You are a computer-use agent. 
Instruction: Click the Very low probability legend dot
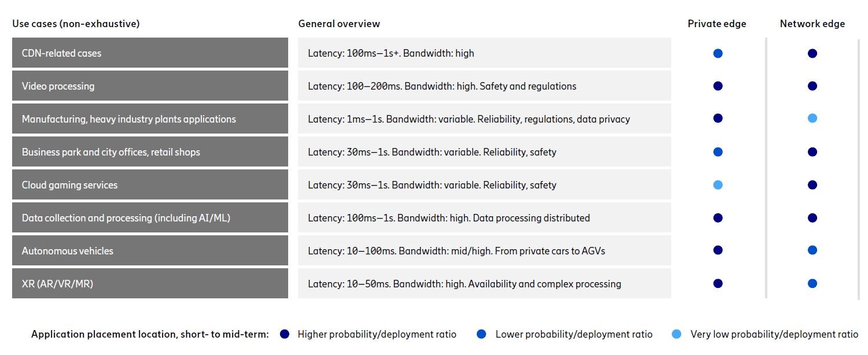pos(676,334)
